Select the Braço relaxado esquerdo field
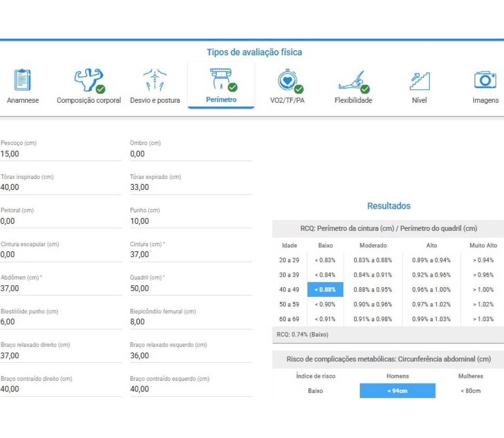 click(x=190, y=356)
